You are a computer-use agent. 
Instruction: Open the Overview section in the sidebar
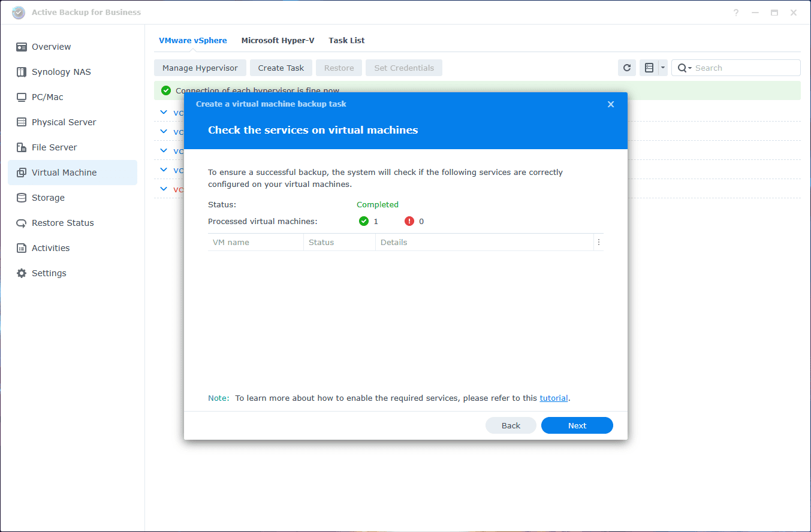[73, 47]
